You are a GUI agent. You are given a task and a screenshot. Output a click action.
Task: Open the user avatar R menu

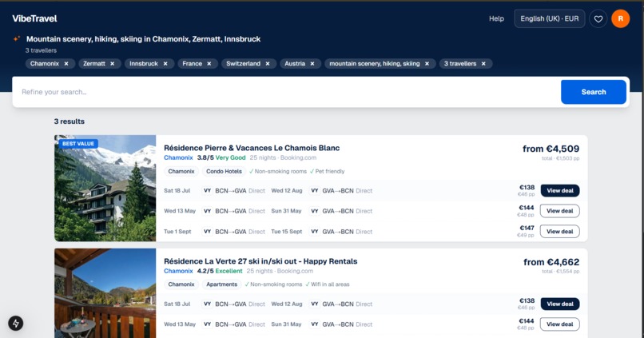[620, 19]
